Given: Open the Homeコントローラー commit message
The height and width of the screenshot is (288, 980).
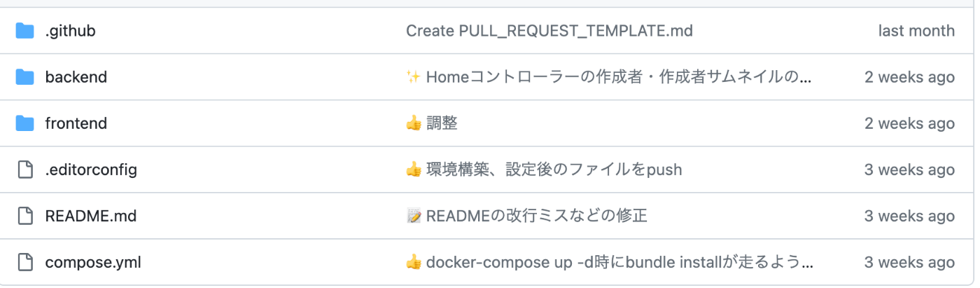Looking at the screenshot, I should (x=609, y=77).
